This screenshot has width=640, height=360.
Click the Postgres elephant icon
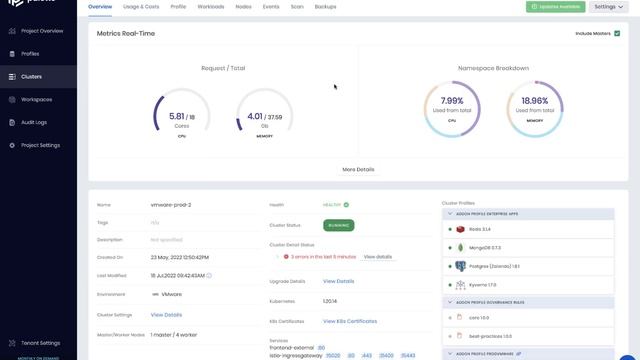click(x=460, y=266)
